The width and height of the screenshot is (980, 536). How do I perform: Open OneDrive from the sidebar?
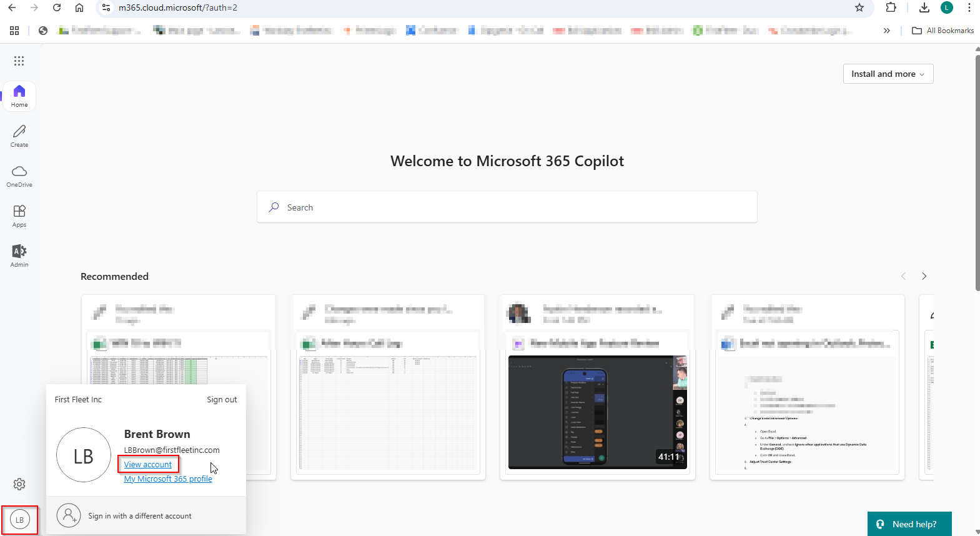point(19,176)
